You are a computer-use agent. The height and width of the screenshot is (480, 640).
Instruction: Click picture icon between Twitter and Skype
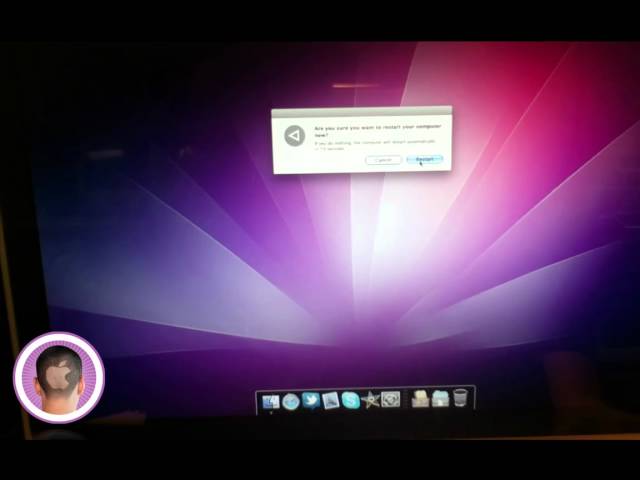331,401
